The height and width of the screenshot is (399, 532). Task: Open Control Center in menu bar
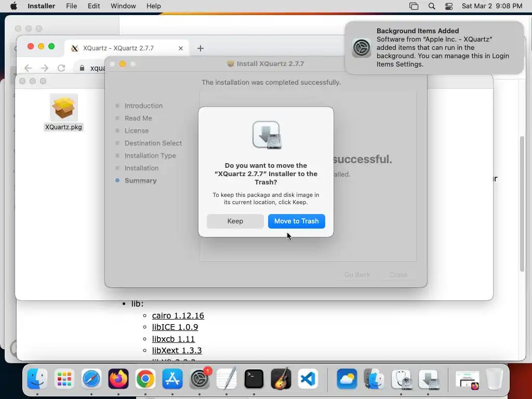[x=449, y=6]
